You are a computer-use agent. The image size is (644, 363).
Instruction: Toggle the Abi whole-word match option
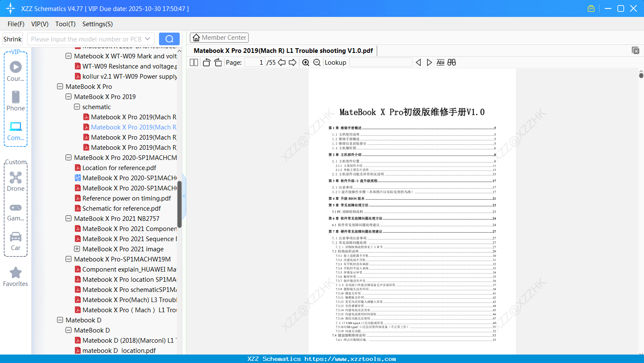tap(440, 63)
